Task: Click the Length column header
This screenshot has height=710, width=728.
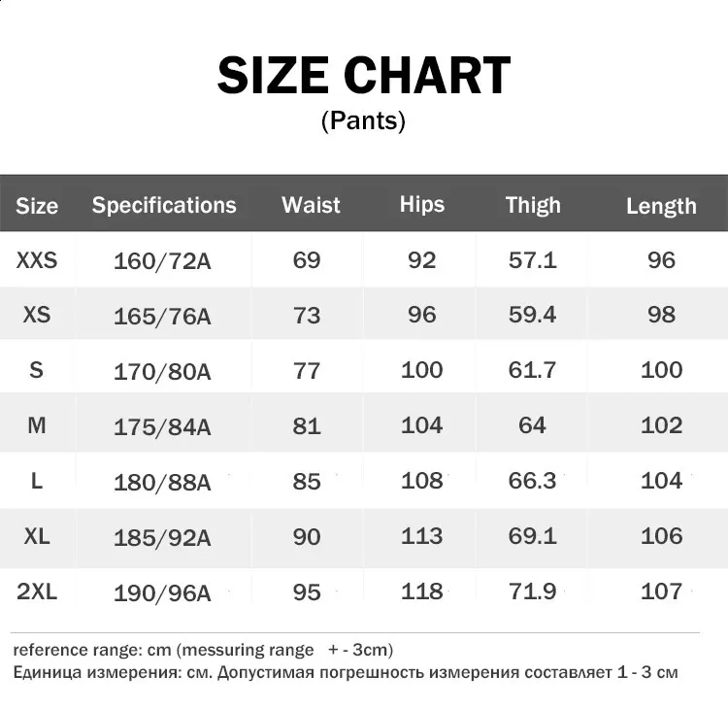Action: click(x=661, y=206)
